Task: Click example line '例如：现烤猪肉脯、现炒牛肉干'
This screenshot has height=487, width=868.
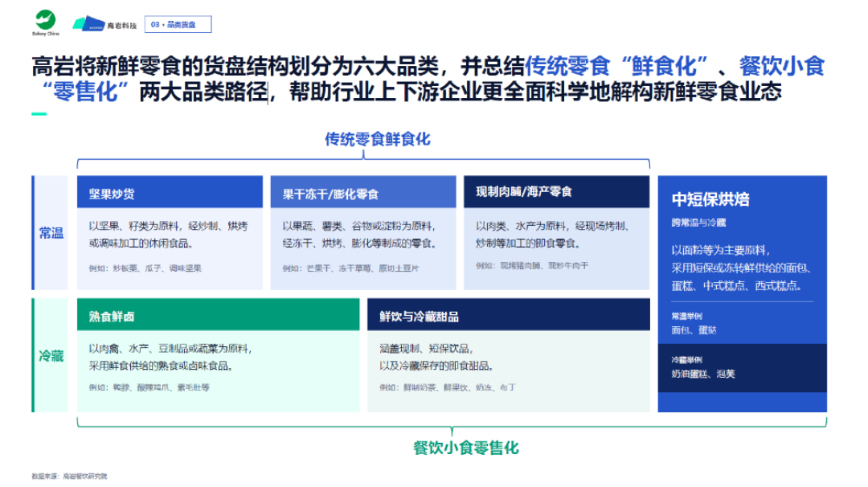Action: click(x=532, y=266)
